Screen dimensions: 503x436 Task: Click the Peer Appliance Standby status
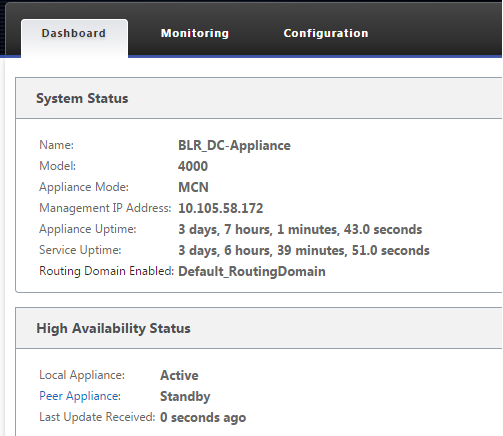[x=185, y=397]
